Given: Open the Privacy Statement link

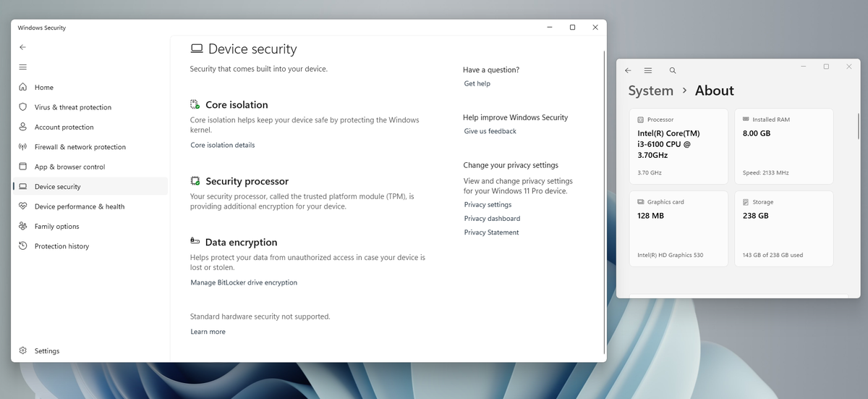Looking at the screenshot, I should tap(492, 232).
